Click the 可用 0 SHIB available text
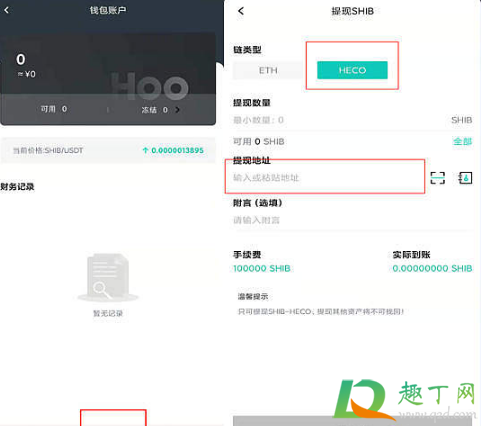 pyautogui.click(x=259, y=142)
